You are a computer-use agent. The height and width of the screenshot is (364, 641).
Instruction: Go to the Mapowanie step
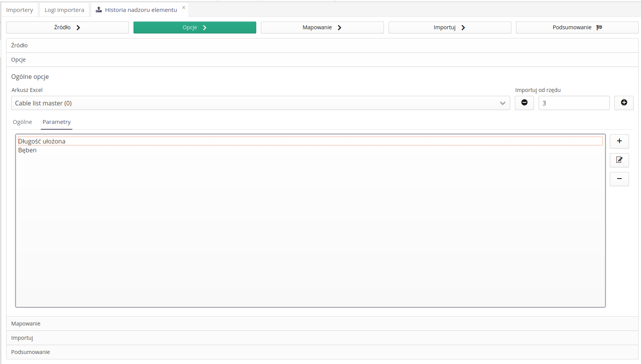click(322, 27)
